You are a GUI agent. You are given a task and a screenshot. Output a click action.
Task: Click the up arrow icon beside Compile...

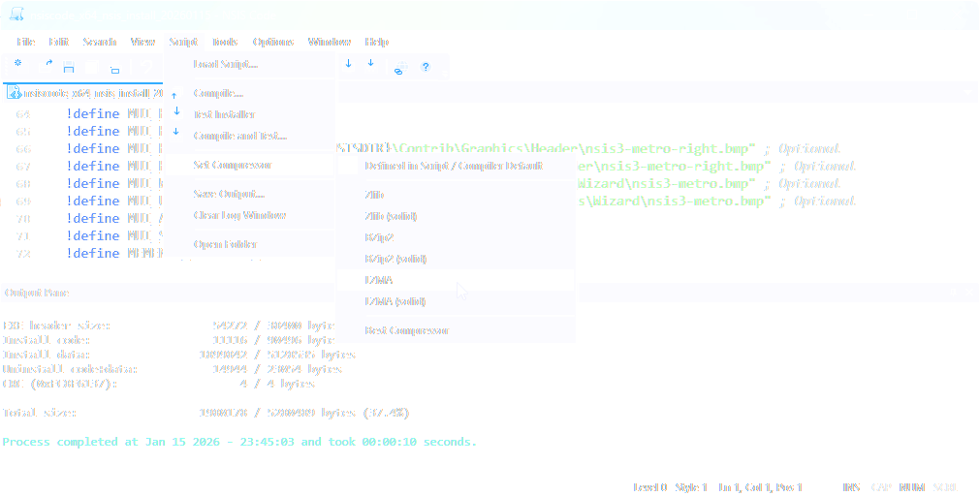click(174, 96)
